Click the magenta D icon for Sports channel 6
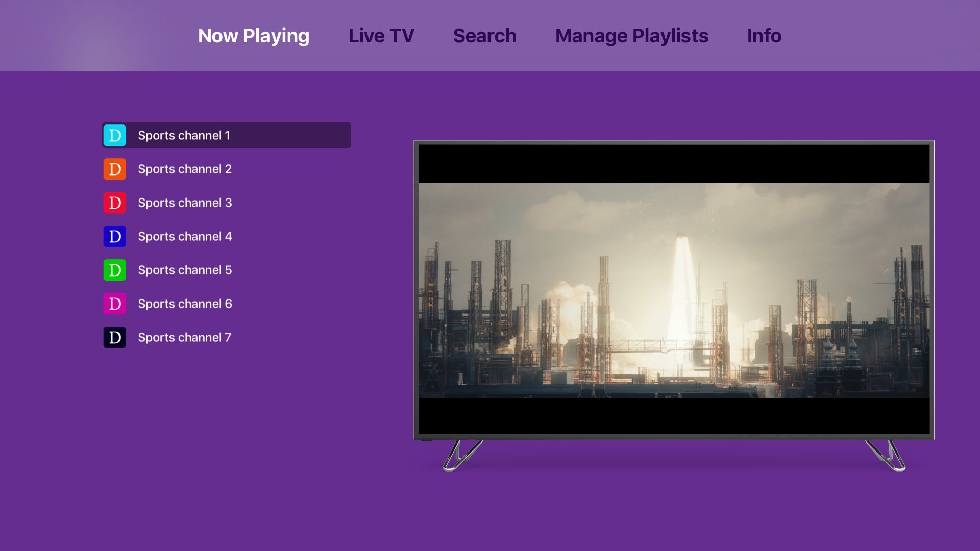Viewport: 980px width, 551px height. (115, 304)
